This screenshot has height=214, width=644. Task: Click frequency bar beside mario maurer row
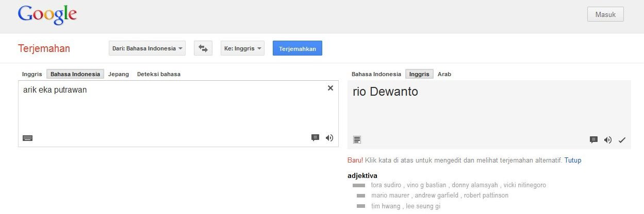pos(361,195)
